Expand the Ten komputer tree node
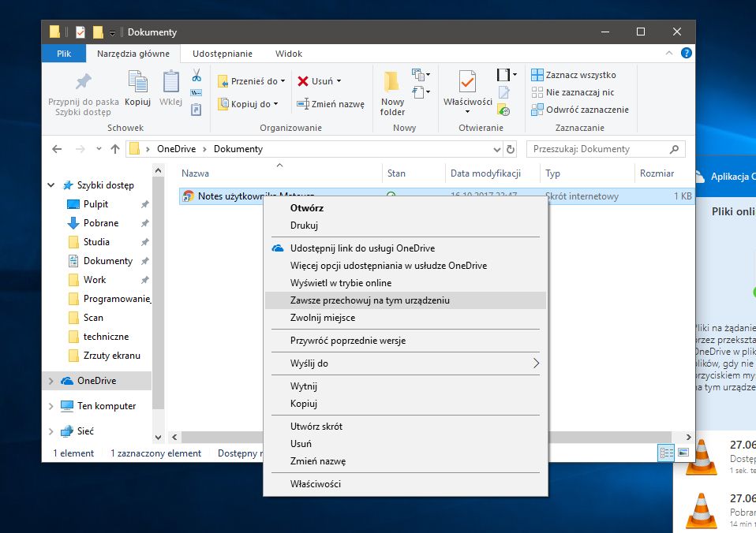This screenshot has width=756, height=533. coord(52,406)
